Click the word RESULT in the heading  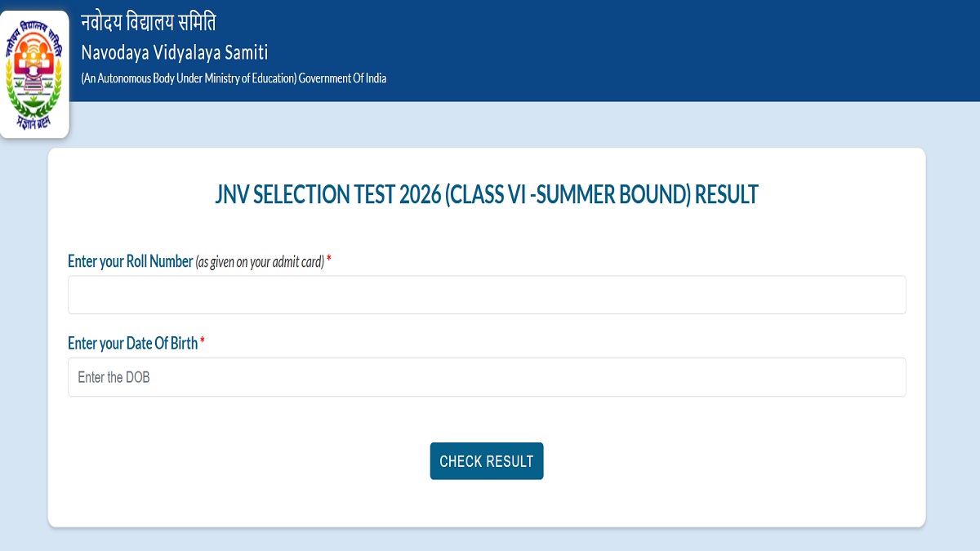pyautogui.click(x=727, y=194)
